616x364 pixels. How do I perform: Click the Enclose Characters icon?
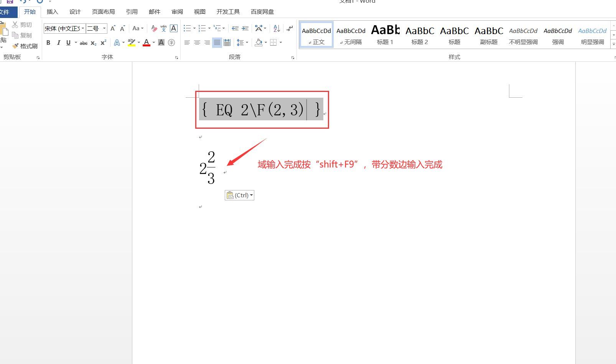[x=171, y=43]
